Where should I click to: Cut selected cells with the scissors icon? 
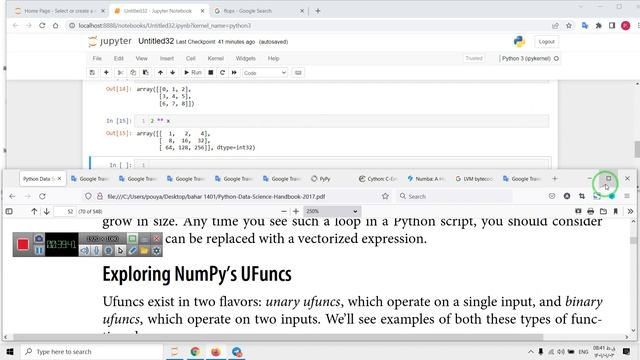(120, 73)
